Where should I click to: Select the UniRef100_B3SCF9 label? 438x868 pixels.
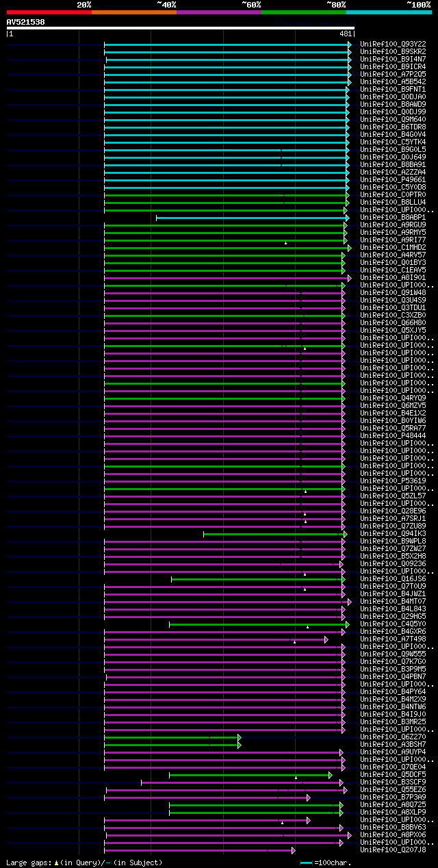(393, 782)
